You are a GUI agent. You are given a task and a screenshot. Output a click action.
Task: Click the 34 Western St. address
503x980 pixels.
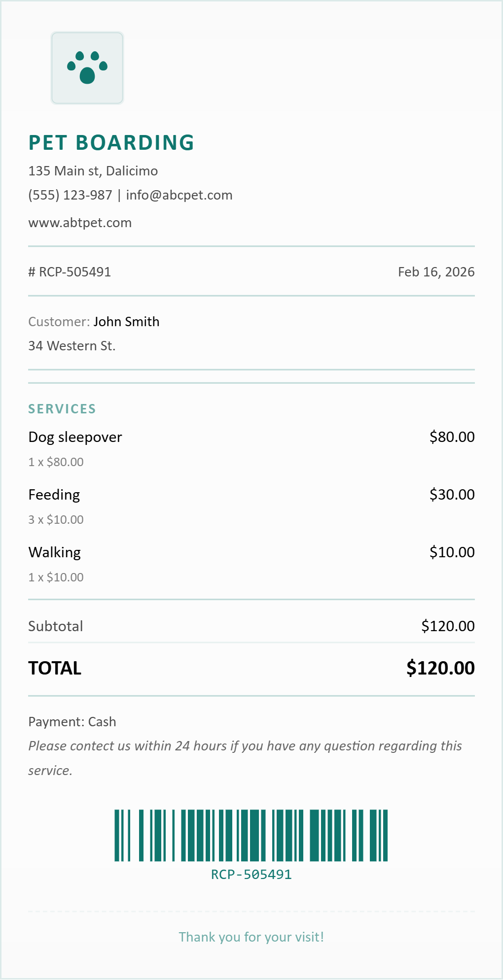(x=72, y=346)
